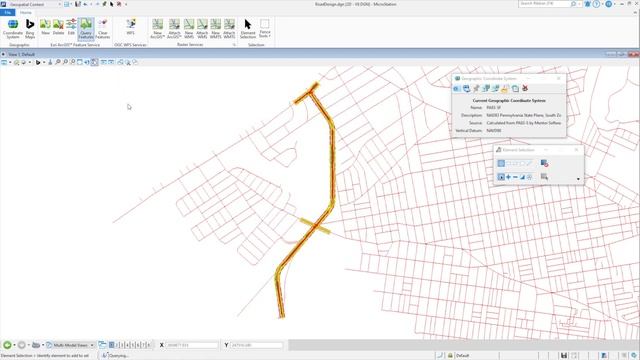Click Delete feature service icon

(x=58, y=27)
